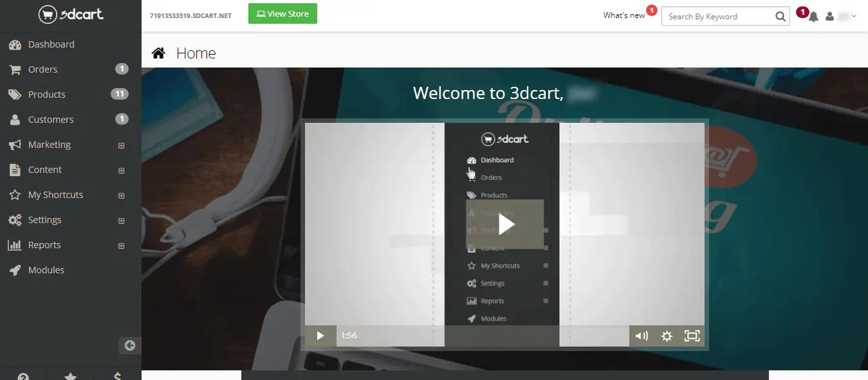Click the Customers person icon
The width and height of the screenshot is (868, 380).
click(15, 120)
